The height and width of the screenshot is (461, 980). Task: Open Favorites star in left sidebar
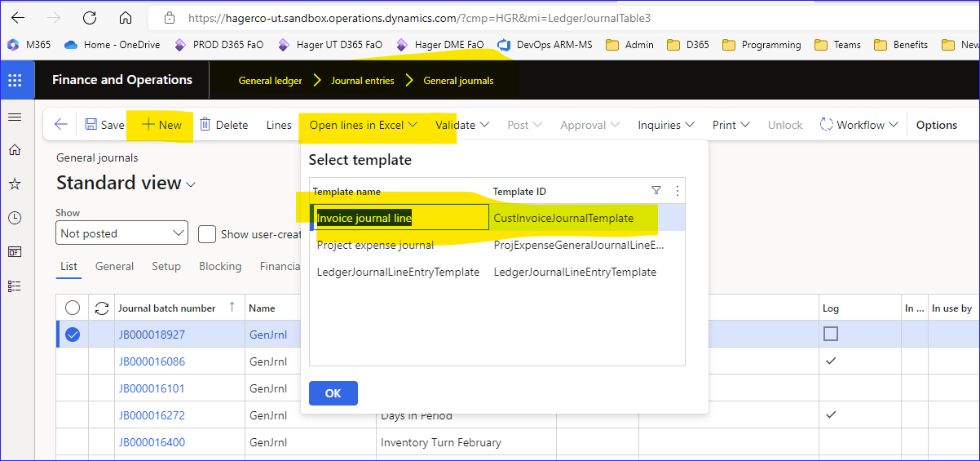tap(15, 184)
